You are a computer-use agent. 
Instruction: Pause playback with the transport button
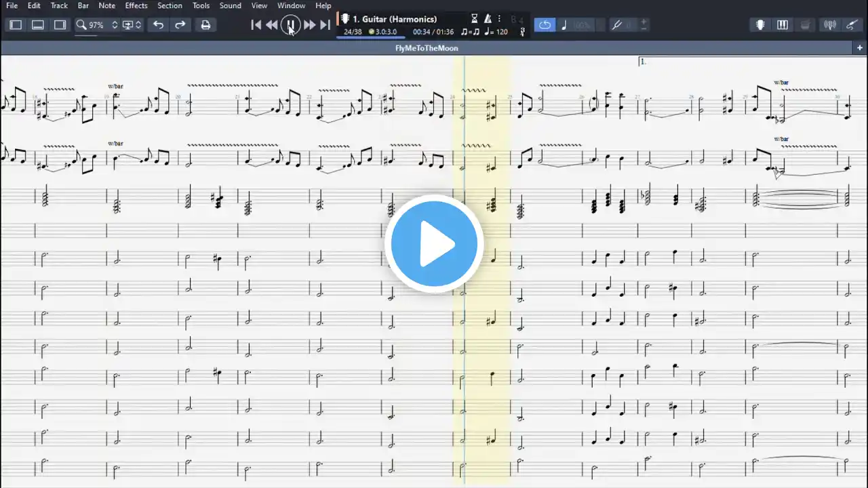pos(290,25)
